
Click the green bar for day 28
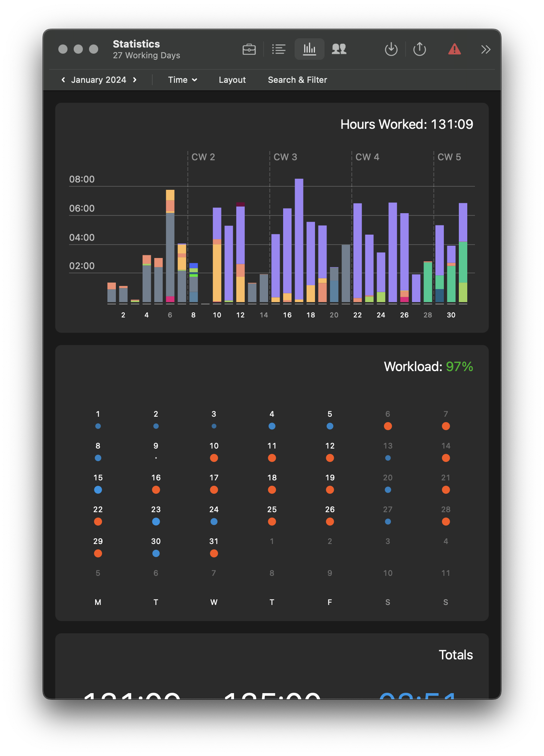coord(428,282)
